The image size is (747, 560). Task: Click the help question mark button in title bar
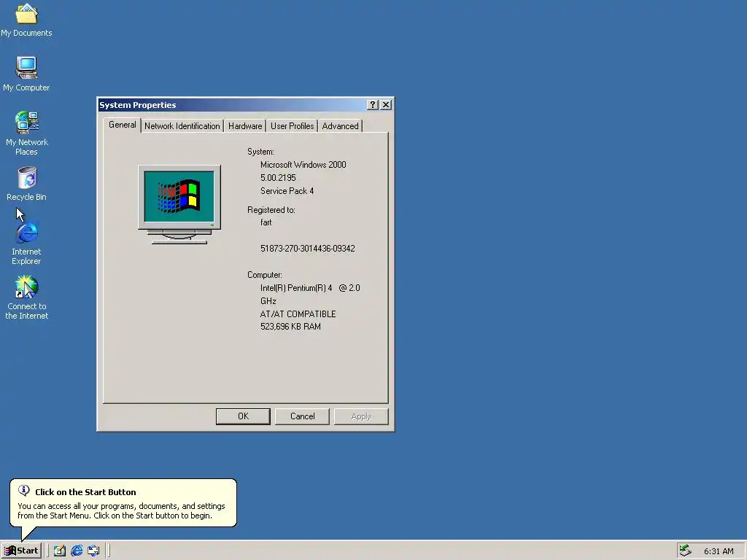[x=373, y=105]
